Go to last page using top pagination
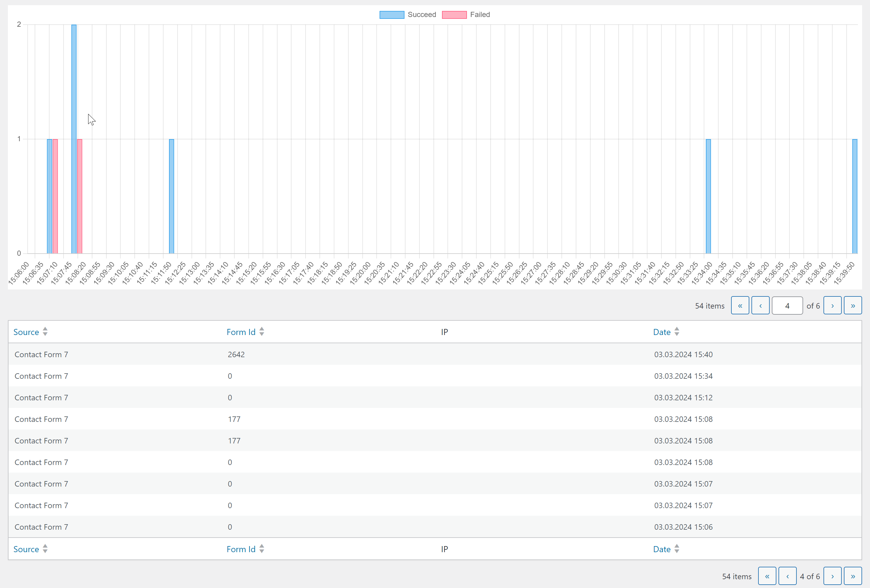This screenshot has height=588, width=870. point(852,306)
